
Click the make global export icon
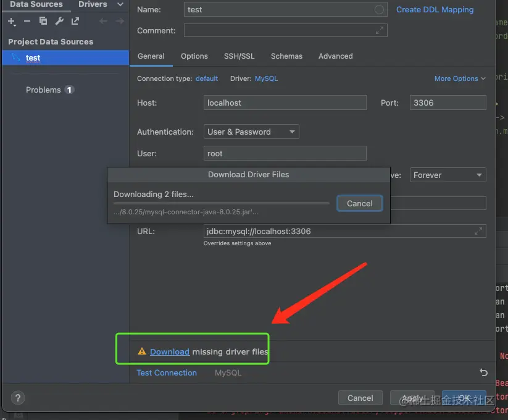click(75, 21)
